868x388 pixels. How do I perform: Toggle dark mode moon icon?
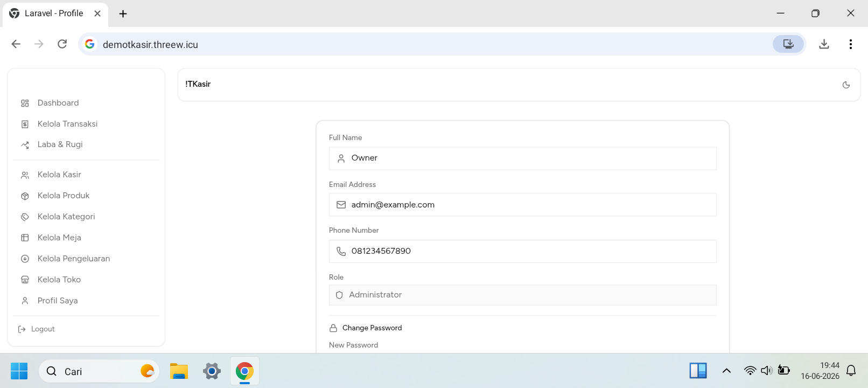click(x=846, y=85)
